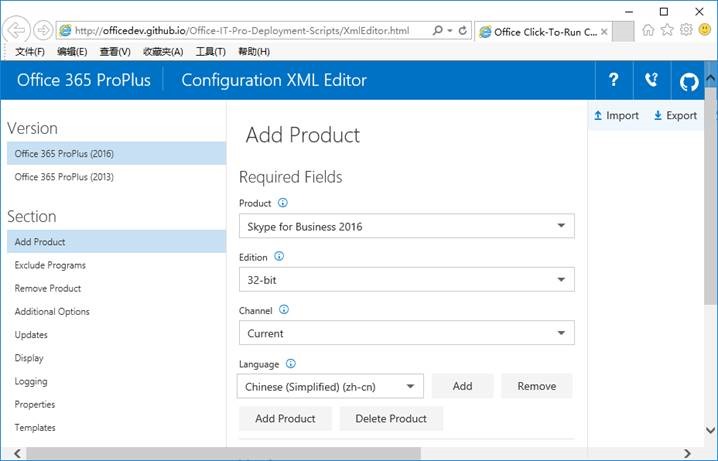Open browser tools gear icon

click(x=686, y=30)
